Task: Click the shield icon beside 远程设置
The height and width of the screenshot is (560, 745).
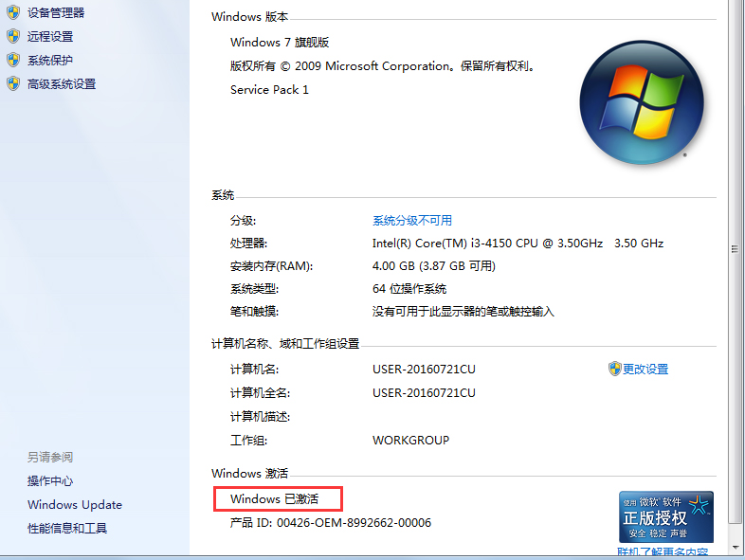Action: (13, 36)
